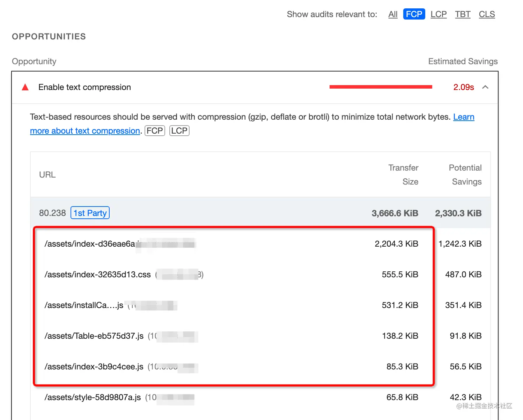Open the /assets/Table-eb575d37.js resource link

[94, 336]
